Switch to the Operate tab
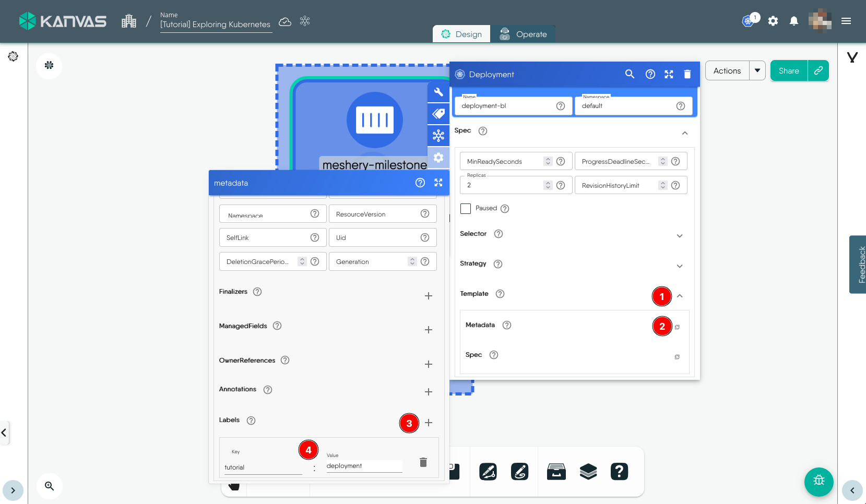The image size is (866, 504). 524,34
